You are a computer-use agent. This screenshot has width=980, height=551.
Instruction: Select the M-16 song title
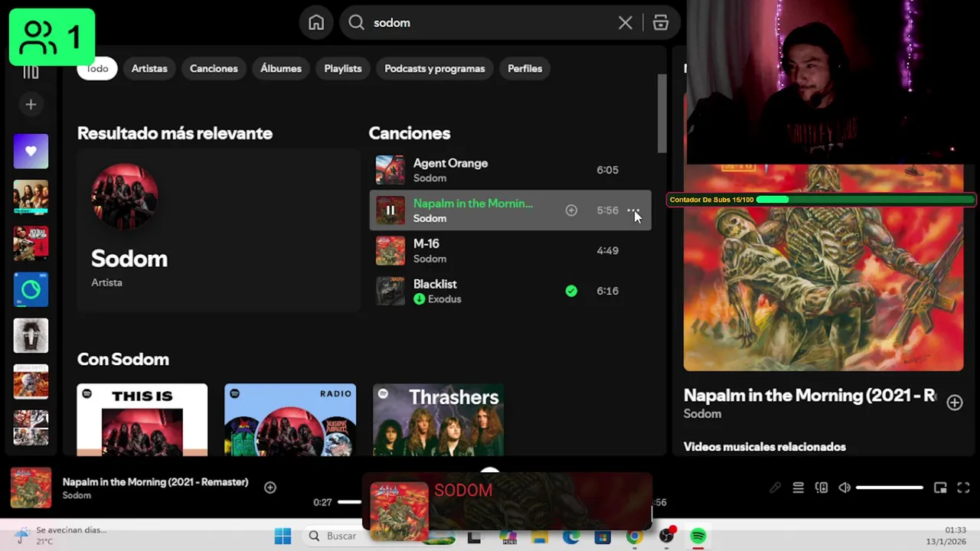pos(426,244)
